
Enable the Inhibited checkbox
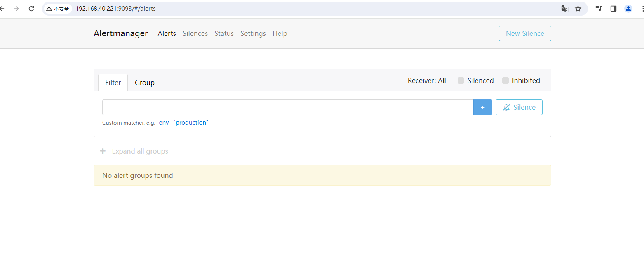coord(505,80)
